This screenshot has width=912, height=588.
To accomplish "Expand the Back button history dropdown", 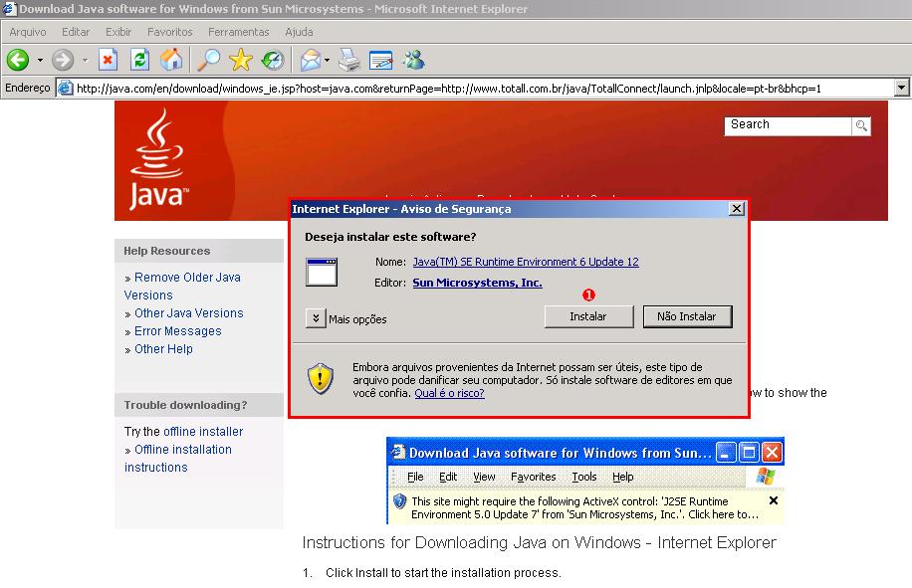I will [40, 61].
